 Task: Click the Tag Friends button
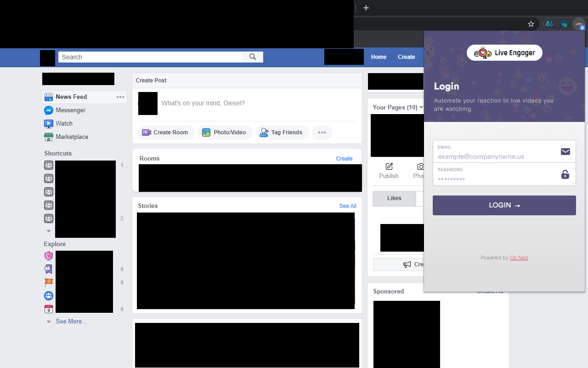(282, 132)
